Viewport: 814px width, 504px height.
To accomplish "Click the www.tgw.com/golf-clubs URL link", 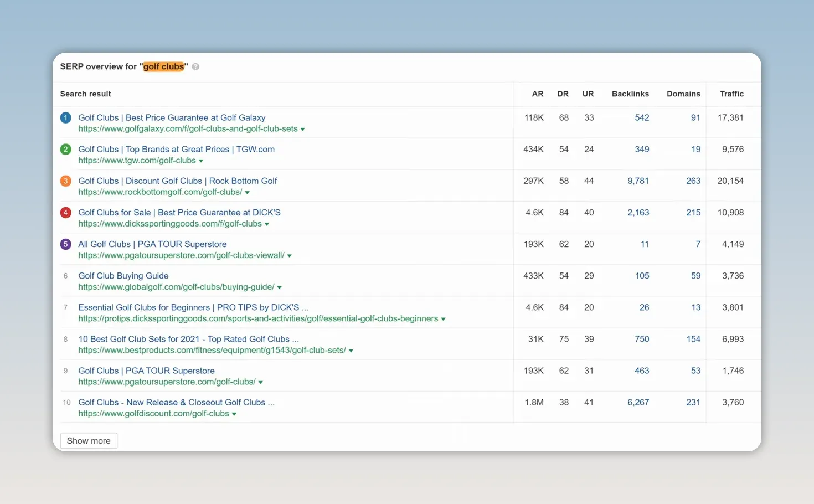I will click(x=137, y=160).
